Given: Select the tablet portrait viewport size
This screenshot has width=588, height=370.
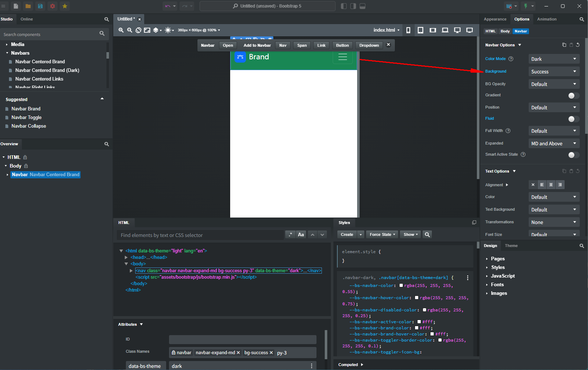Looking at the screenshot, I should click(420, 30).
